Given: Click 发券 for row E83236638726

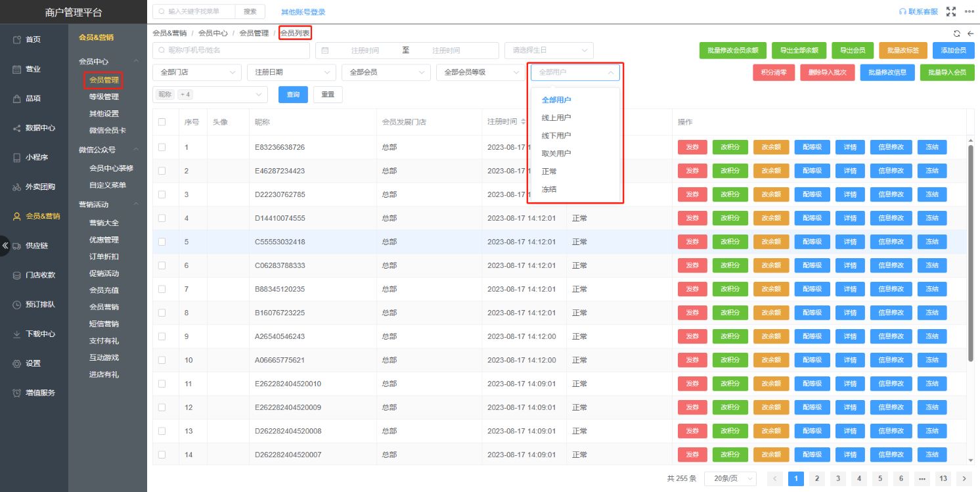Looking at the screenshot, I should click(692, 147).
